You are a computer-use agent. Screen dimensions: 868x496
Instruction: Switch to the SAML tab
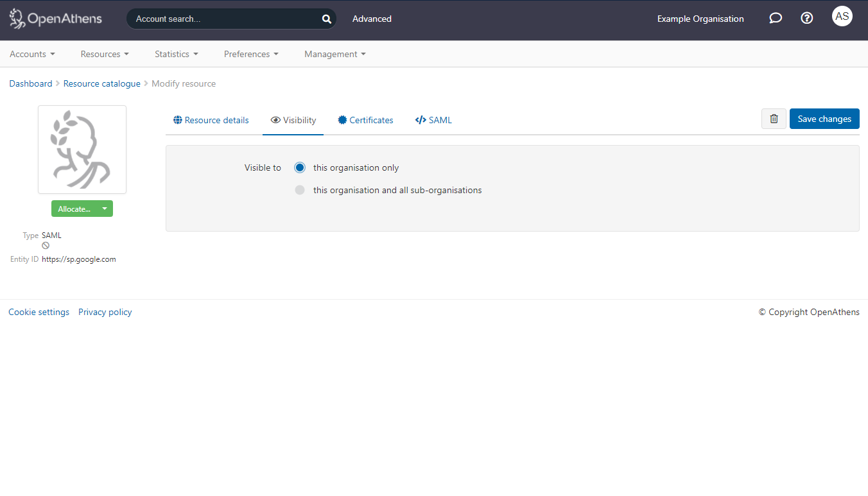433,120
